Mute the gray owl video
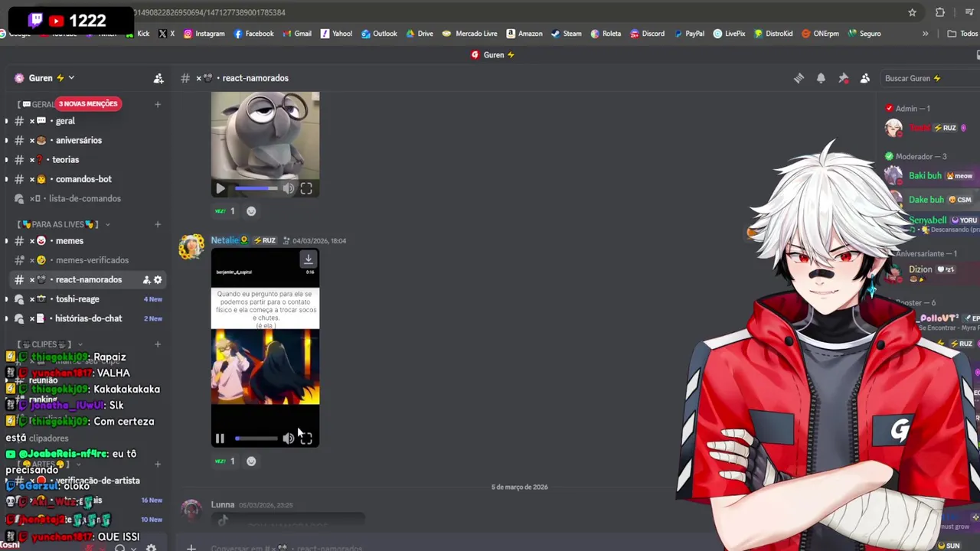Screen dimensions: 980x551 [x=288, y=188]
